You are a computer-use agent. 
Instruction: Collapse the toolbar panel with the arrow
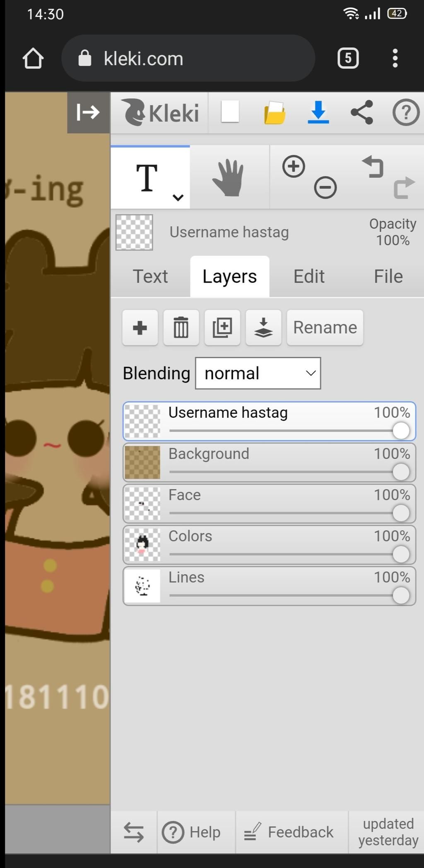click(88, 112)
